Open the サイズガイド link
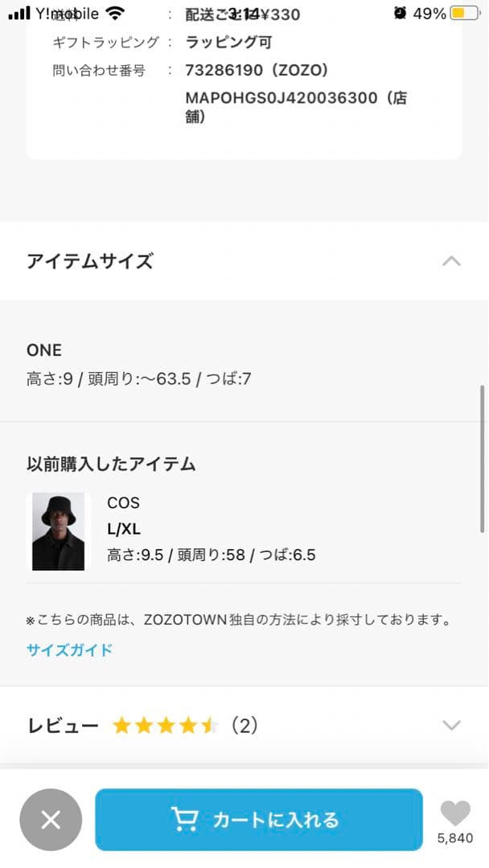 pyautogui.click(x=69, y=650)
